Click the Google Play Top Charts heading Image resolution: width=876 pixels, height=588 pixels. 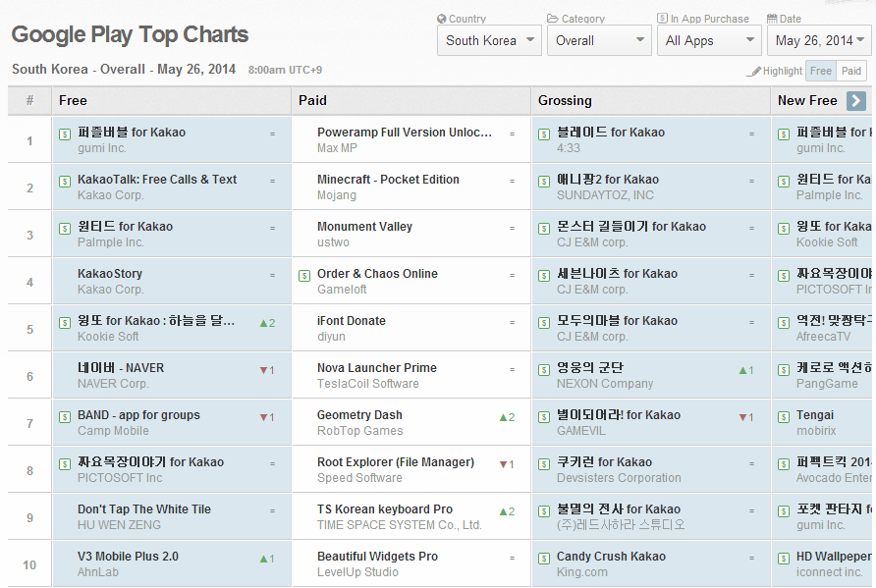[131, 34]
